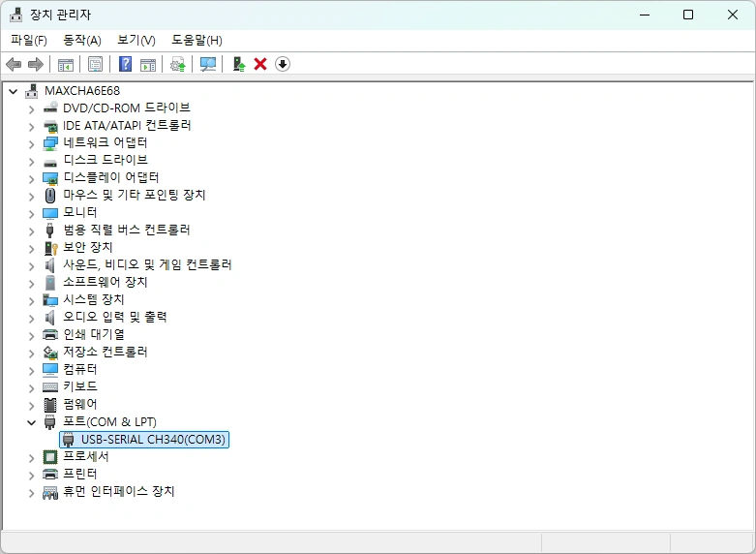Click the circled down arrow disable device icon
Screen dimensions: 756x554
(283, 64)
